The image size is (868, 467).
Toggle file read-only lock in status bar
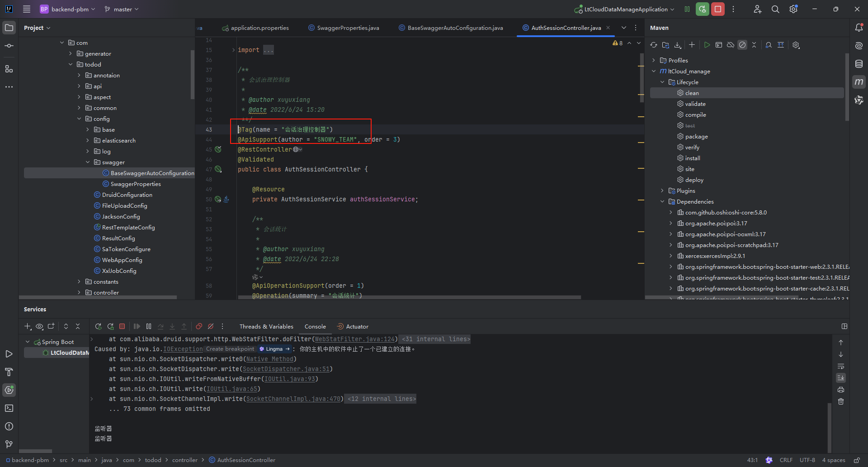pyautogui.click(x=857, y=460)
